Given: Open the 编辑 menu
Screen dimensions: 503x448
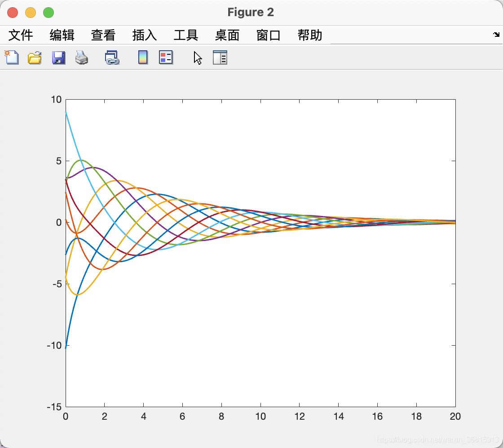Looking at the screenshot, I should pos(62,35).
